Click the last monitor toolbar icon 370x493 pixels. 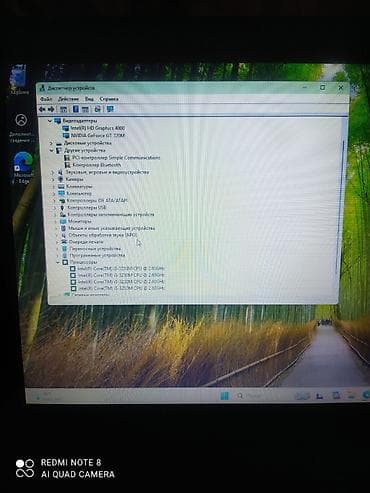(x=110, y=109)
